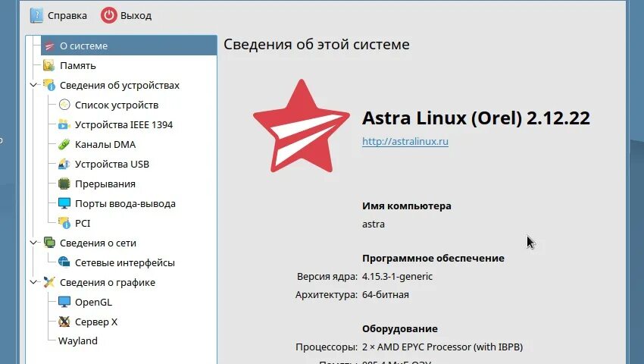Click 2 × AMD EPYC Processor text
The width and height of the screenshot is (644, 364).
point(442,347)
